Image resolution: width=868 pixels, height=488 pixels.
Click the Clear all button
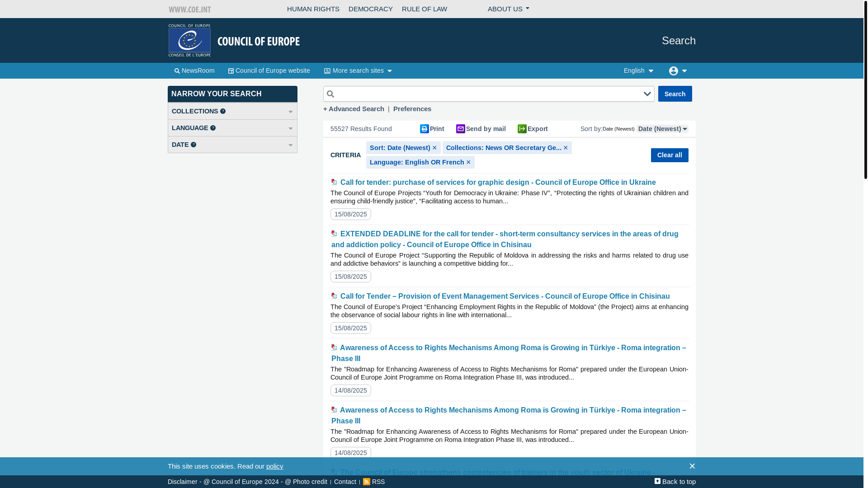coord(670,155)
